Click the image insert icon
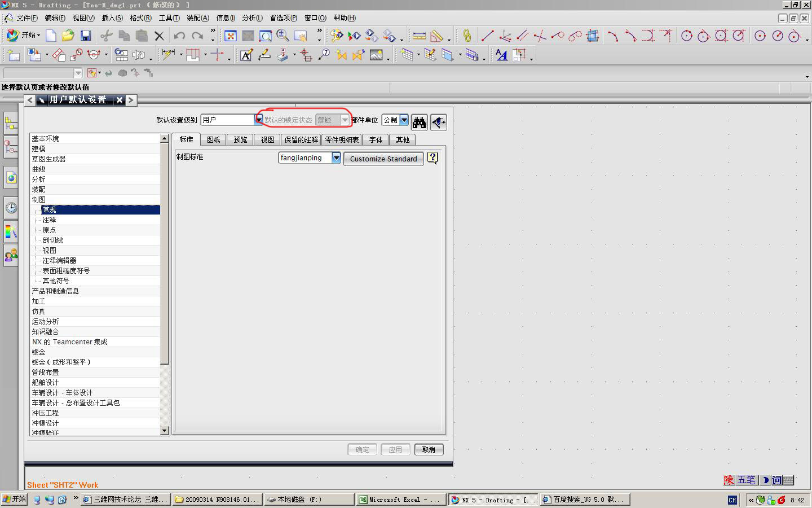Viewport: 812px width, 508px height. pos(376,55)
